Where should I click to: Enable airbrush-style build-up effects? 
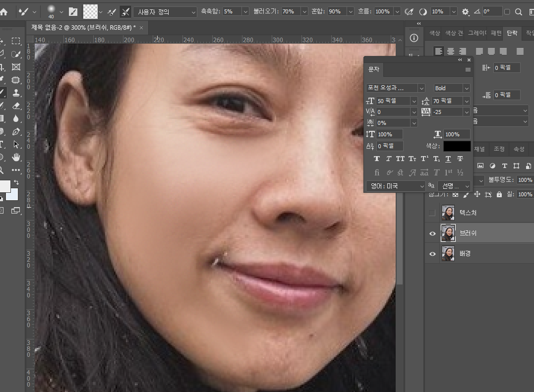tap(409, 12)
